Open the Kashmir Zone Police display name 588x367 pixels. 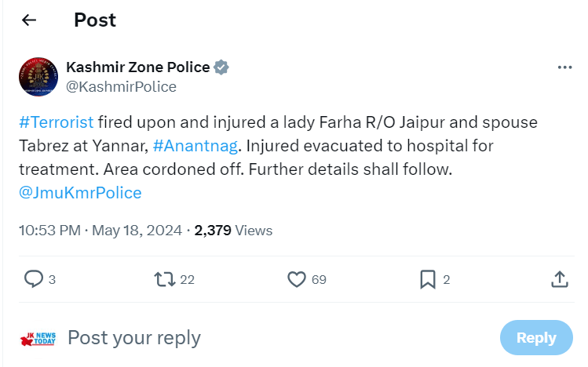[138, 67]
